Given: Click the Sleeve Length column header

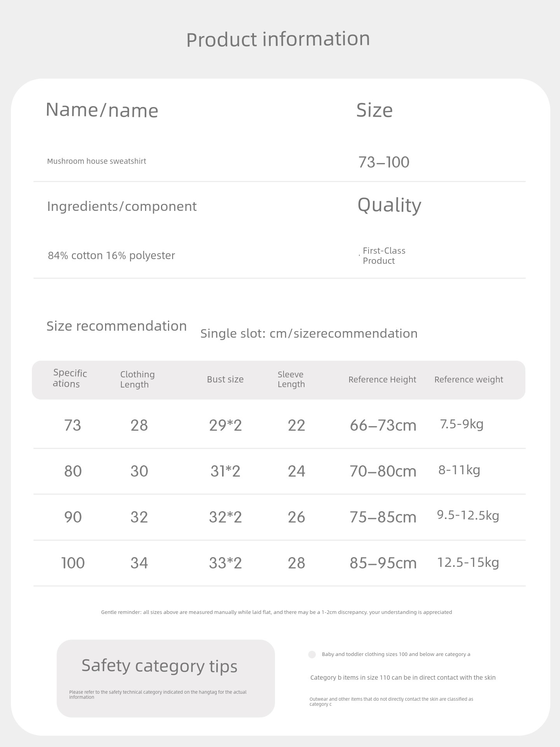Looking at the screenshot, I should [291, 379].
